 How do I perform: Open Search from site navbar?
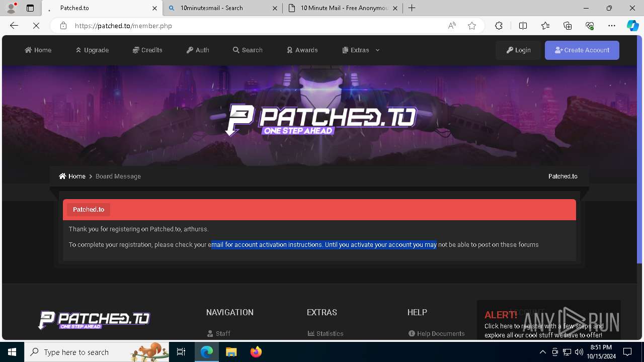point(248,50)
